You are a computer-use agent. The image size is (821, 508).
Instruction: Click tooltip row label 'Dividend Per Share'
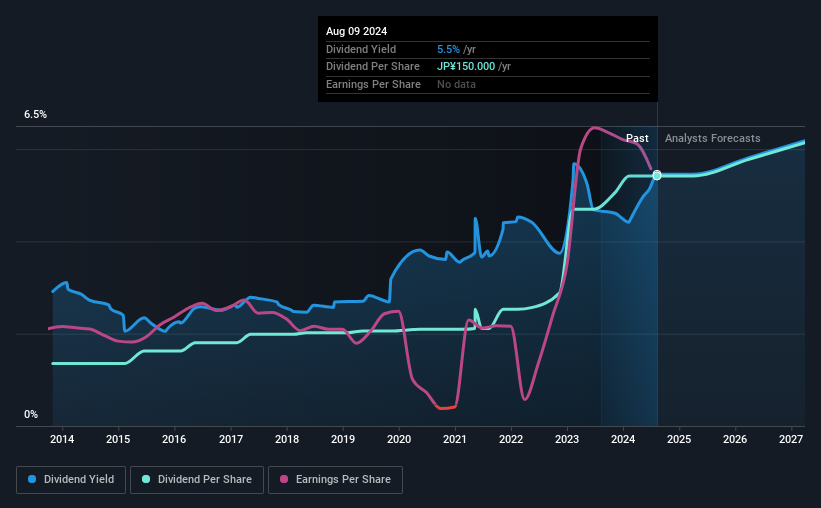[373, 67]
